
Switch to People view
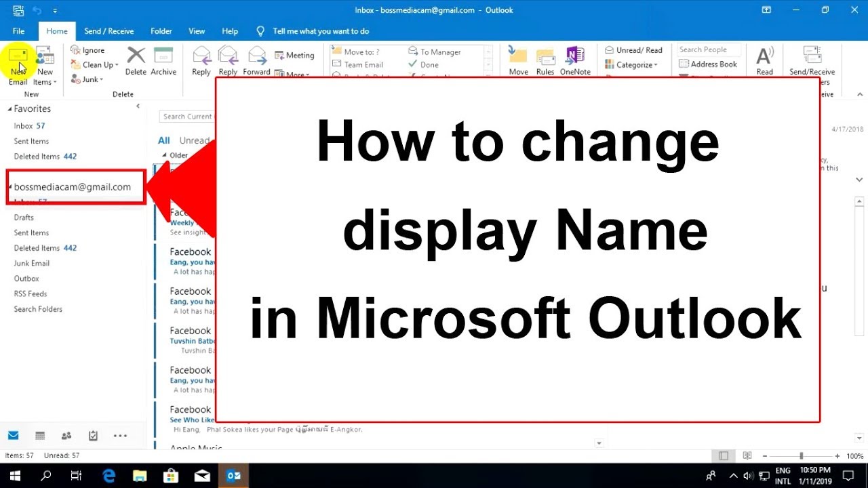[66, 436]
